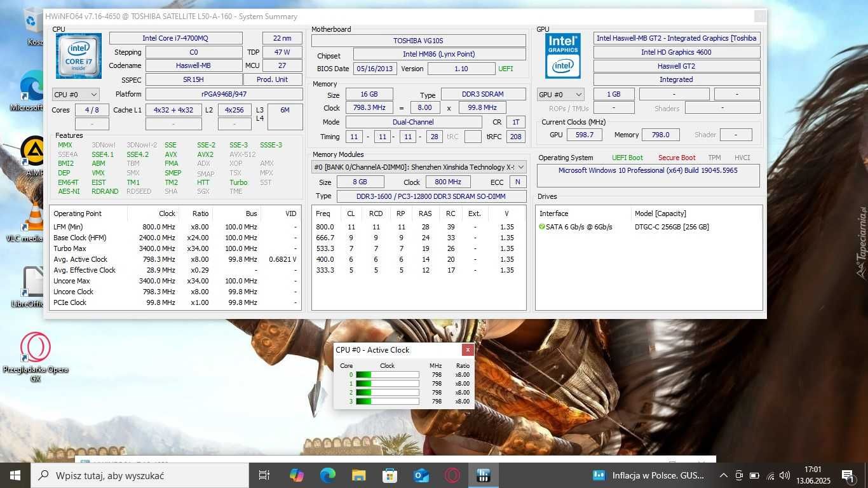This screenshot has width=868, height=488.
Task: Click the SSPEC SR15H field
Action: click(x=194, y=79)
